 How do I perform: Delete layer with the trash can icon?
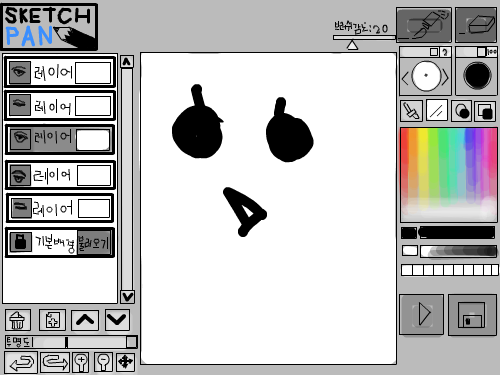point(18,320)
